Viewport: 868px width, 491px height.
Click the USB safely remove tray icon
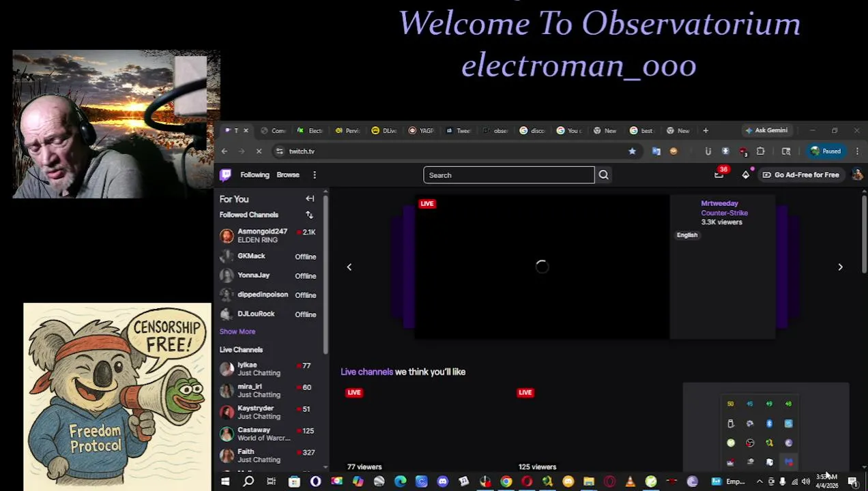[x=730, y=423]
